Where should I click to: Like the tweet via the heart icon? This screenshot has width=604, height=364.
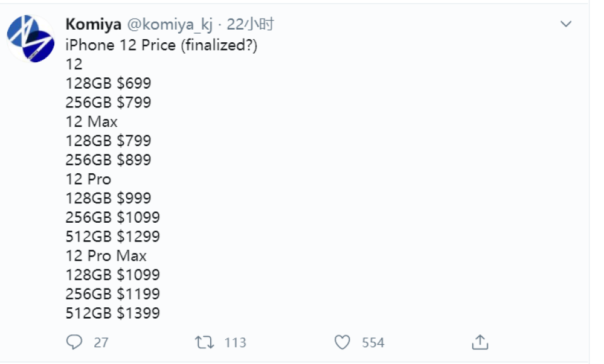344,342
